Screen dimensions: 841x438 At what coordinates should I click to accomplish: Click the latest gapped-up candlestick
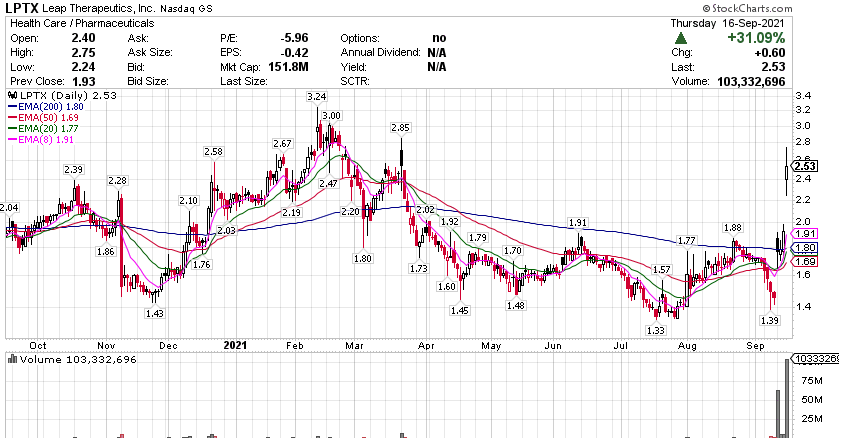point(786,172)
